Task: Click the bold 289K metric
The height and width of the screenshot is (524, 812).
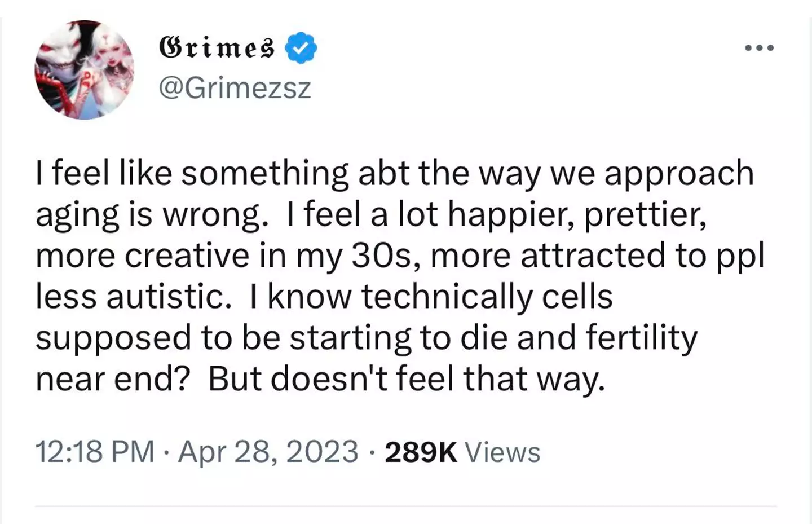Action: click(420, 451)
